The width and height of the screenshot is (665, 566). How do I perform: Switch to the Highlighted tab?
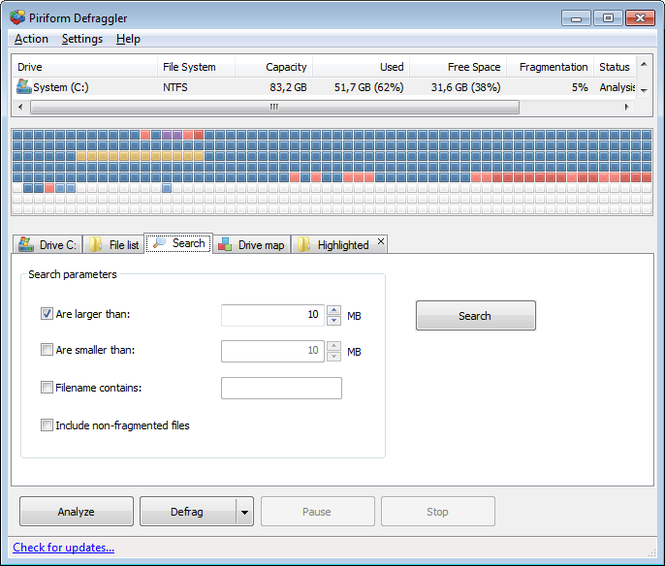[338, 245]
